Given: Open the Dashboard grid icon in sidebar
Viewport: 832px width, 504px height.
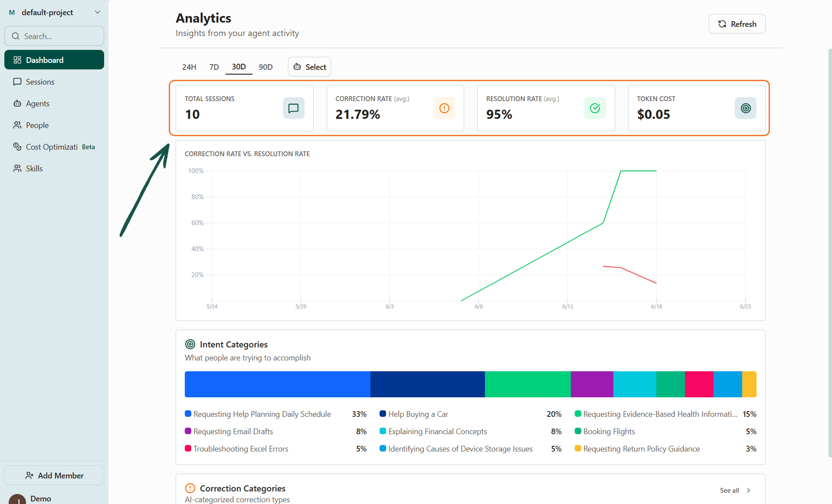Looking at the screenshot, I should point(17,60).
